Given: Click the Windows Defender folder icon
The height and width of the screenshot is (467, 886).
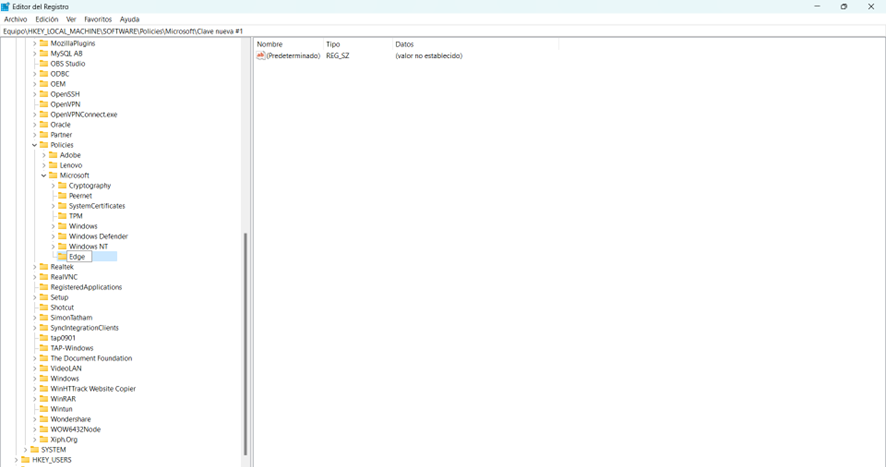Looking at the screenshot, I should tap(62, 236).
